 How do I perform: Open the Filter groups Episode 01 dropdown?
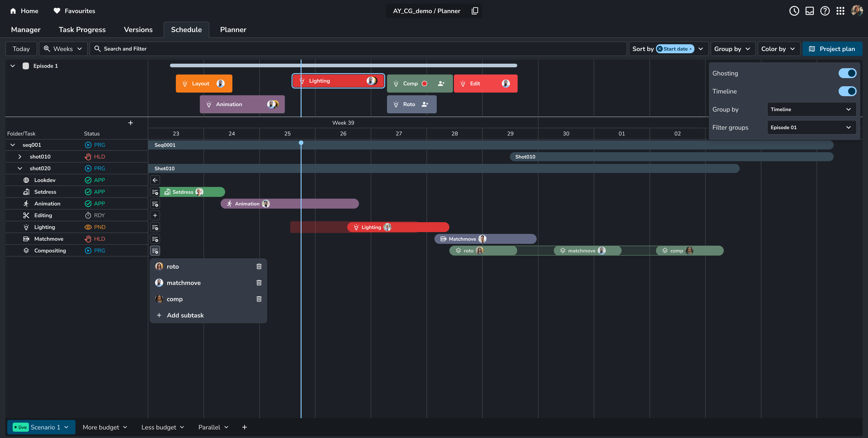click(811, 127)
